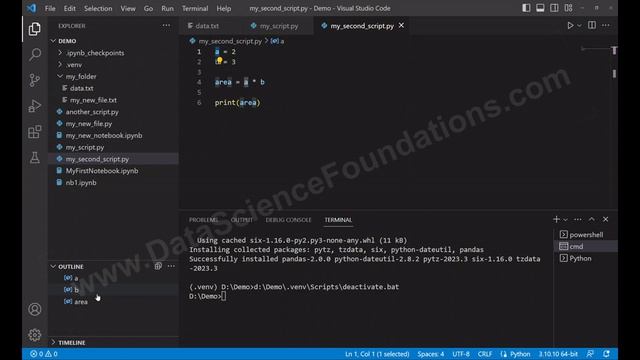Select interpreter 3.10.10 64-bit status item

pos(558,354)
